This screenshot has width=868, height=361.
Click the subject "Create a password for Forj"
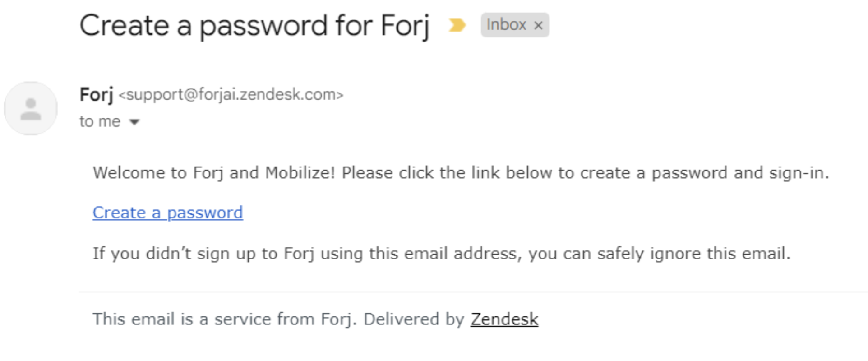click(x=254, y=26)
